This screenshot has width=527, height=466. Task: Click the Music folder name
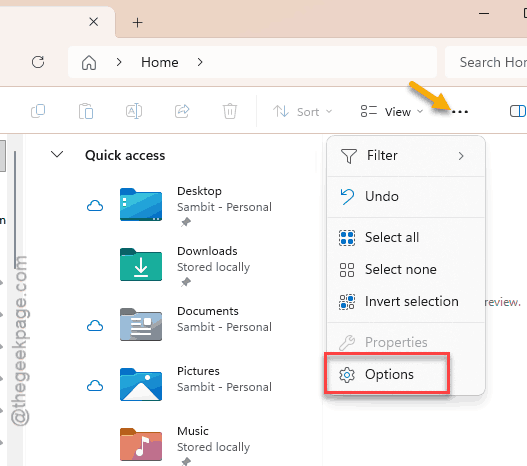(193, 431)
